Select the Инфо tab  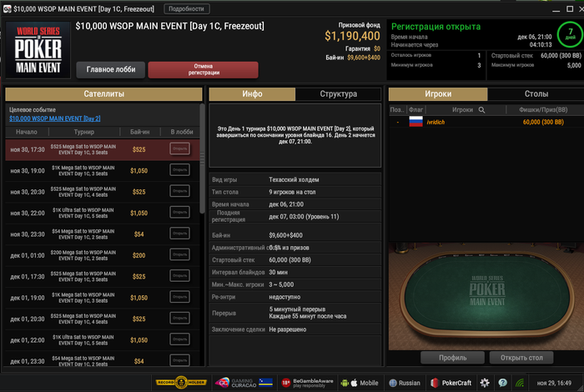pyautogui.click(x=252, y=94)
